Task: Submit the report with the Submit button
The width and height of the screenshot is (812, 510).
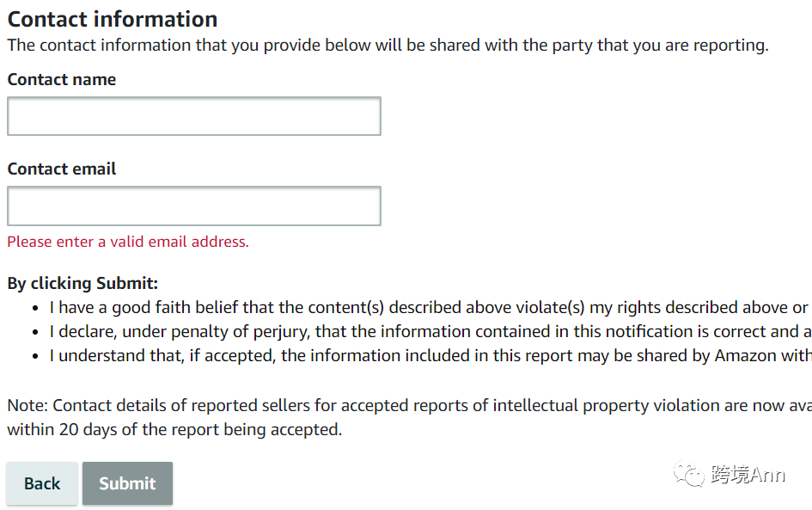Action: click(127, 483)
